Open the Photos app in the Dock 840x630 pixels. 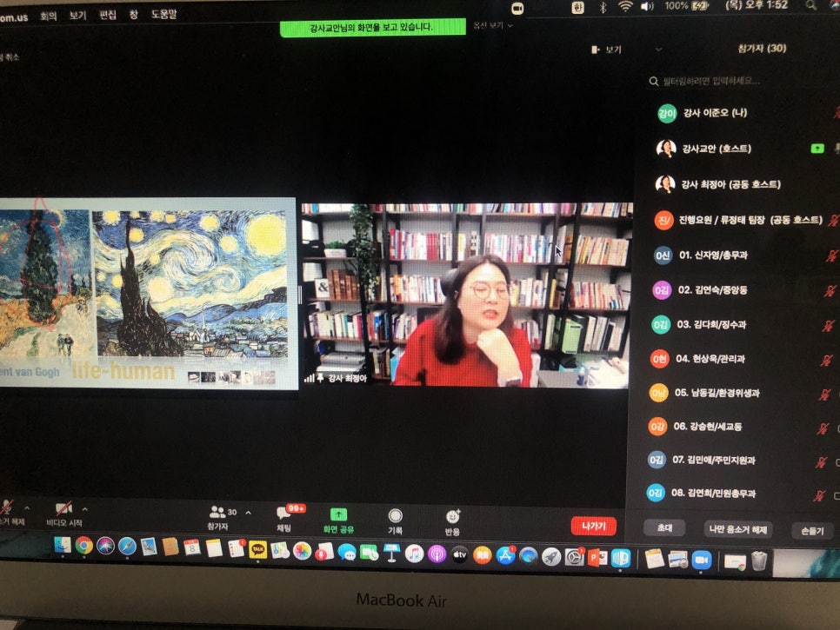302,551
